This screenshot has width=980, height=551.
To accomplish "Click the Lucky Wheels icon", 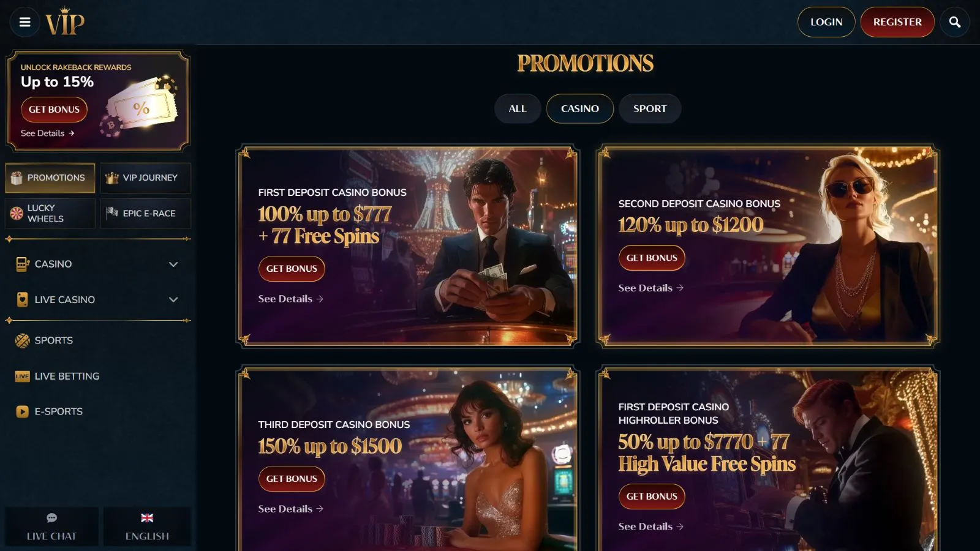I will 17,213.
